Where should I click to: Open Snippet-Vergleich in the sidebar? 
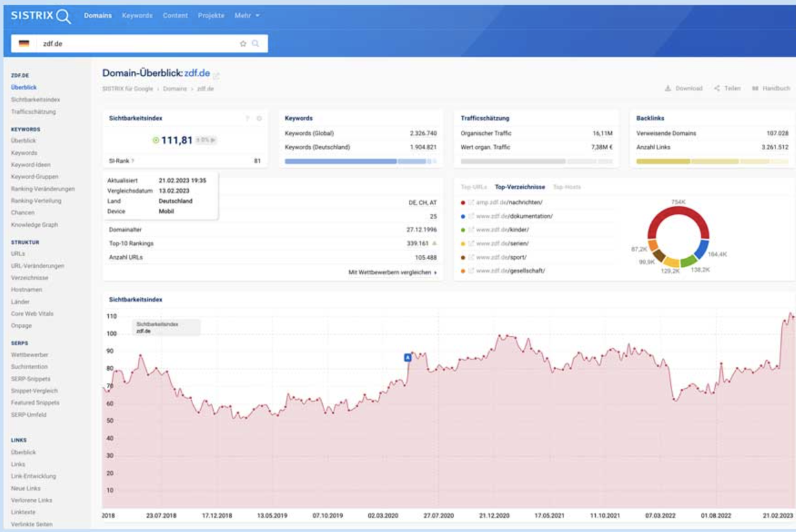[x=34, y=391]
